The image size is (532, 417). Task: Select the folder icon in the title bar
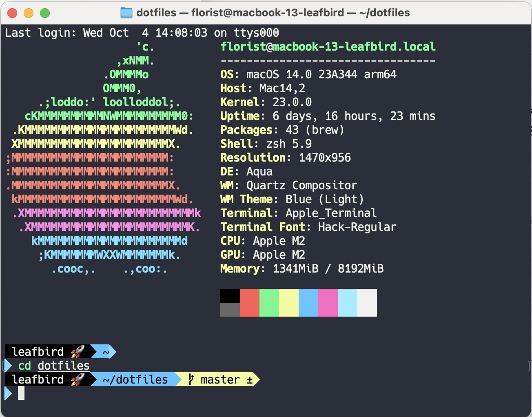pyautogui.click(x=126, y=13)
